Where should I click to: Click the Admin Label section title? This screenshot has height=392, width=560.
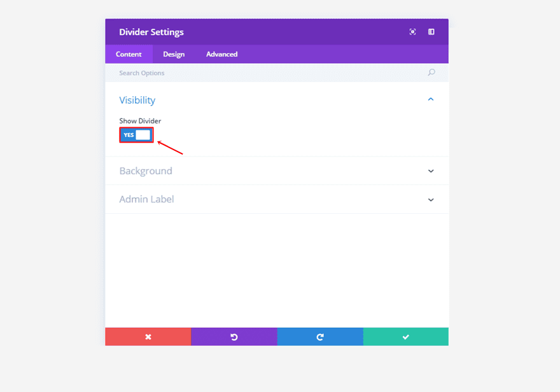(x=146, y=199)
